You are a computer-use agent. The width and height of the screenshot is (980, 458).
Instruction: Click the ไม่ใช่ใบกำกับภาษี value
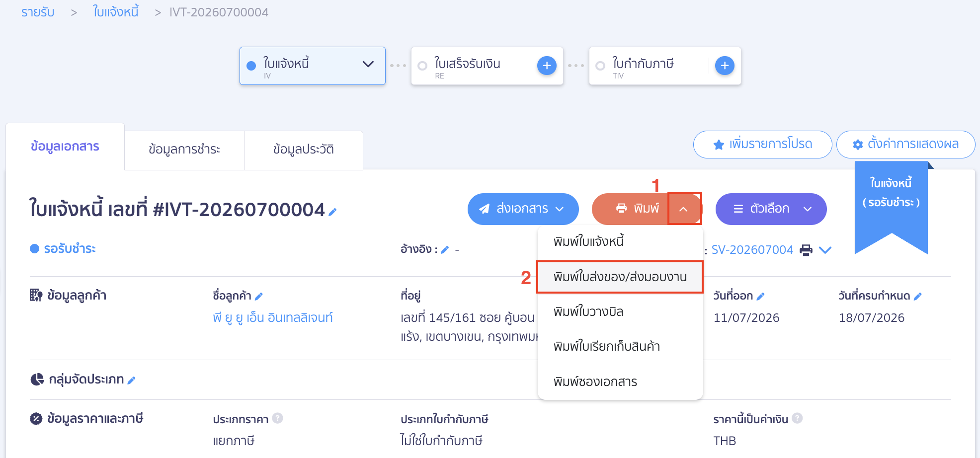tap(441, 441)
